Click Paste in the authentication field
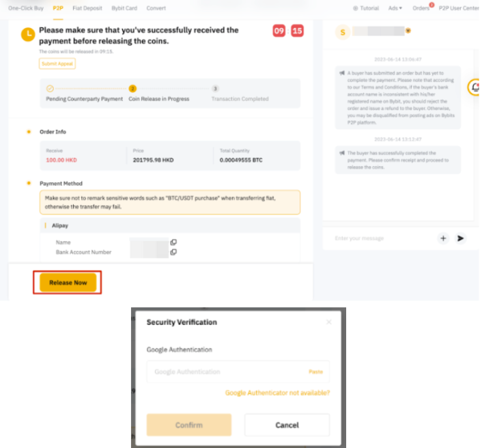 pyautogui.click(x=315, y=372)
